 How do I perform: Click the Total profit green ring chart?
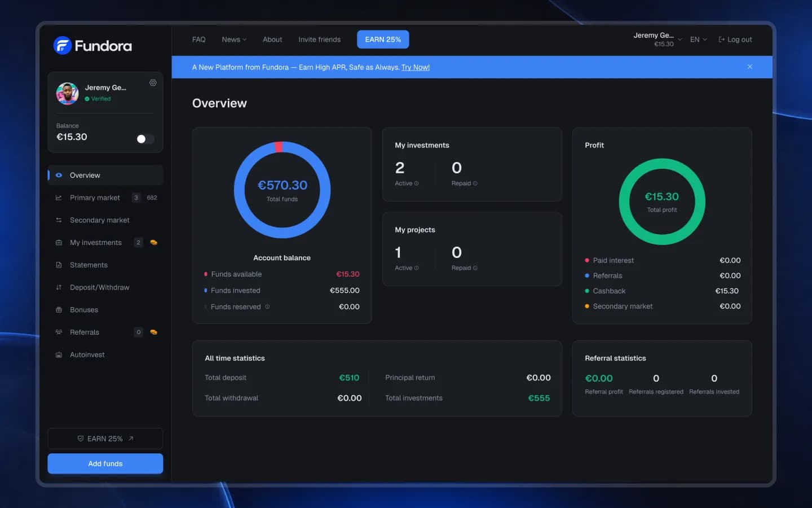tap(662, 202)
